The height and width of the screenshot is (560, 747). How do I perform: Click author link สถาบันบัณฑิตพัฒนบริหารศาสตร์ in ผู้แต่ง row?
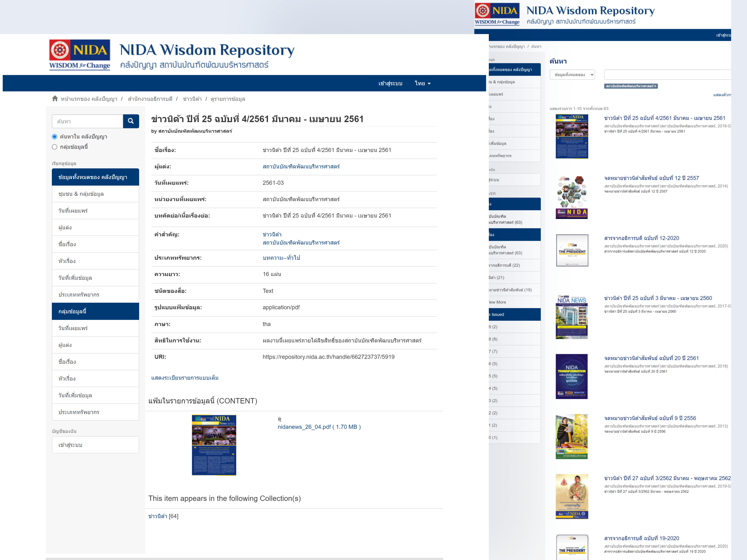tap(301, 166)
